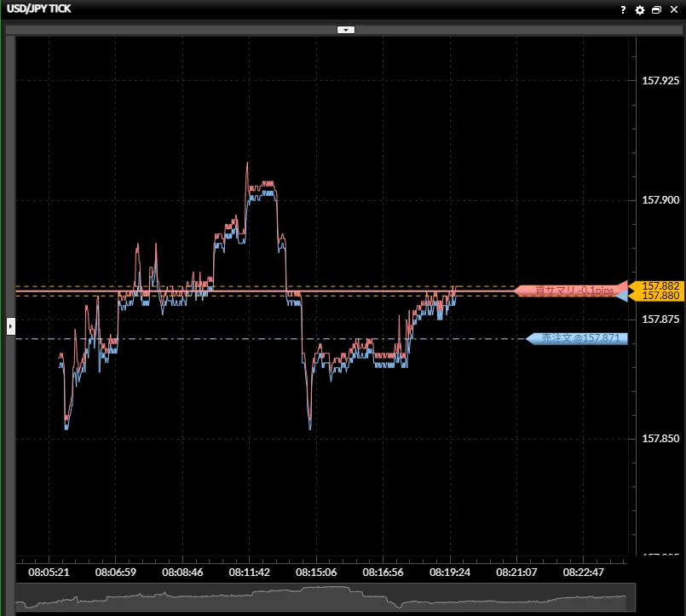Expand the left side panel arrow
This screenshot has height=616, width=686.
[x=11, y=326]
